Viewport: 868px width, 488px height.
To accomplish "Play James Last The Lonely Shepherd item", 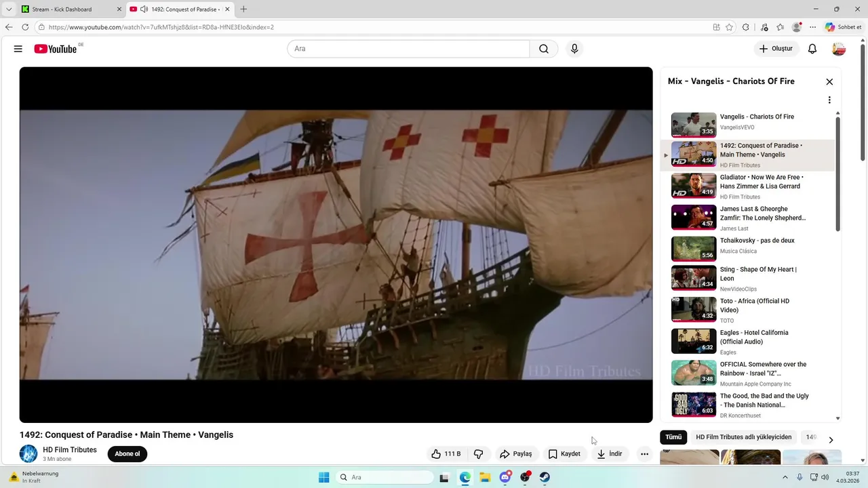I will [x=748, y=218].
